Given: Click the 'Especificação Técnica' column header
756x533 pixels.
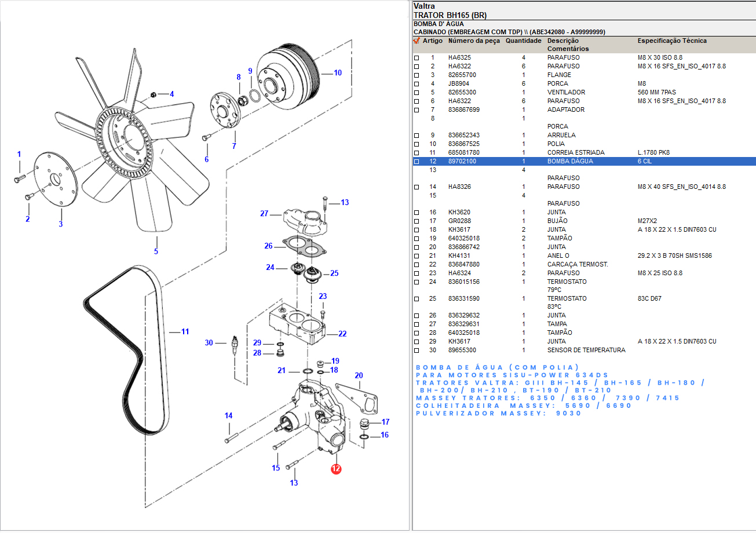Looking at the screenshot, I should click(x=671, y=41).
